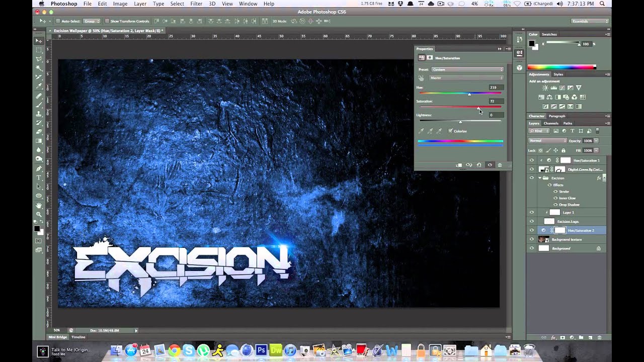
Task: Select the Hand tool
Action: [39, 205]
